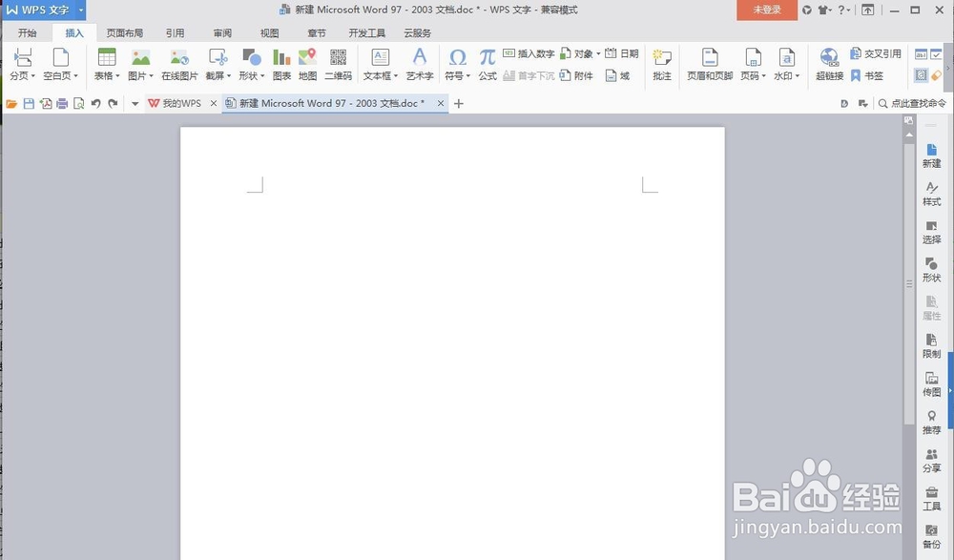Open the sidebar 选择 pane
The width and height of the screenshot is (954, 560).
[x=931, y=233]
